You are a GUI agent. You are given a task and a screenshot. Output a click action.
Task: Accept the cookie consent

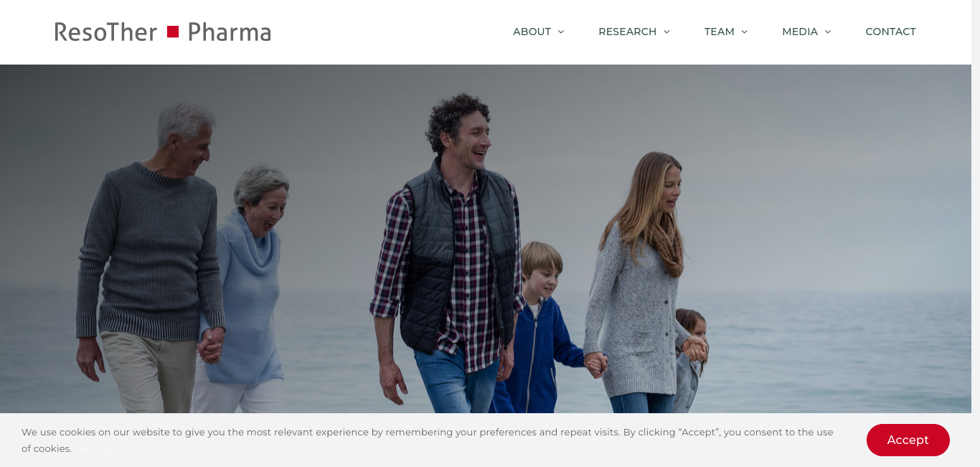pos(908,440)
